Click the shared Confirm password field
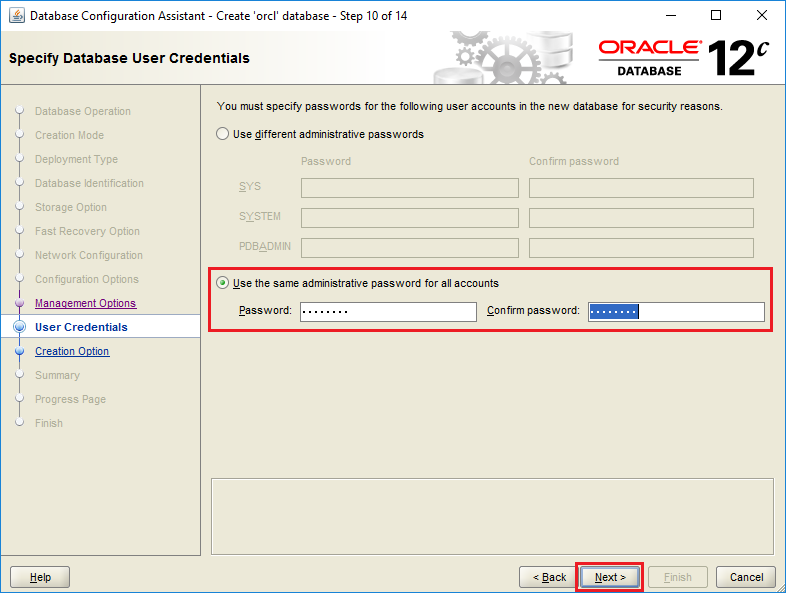The height and width of the screenshot is (593, 786). click(676, 311)
